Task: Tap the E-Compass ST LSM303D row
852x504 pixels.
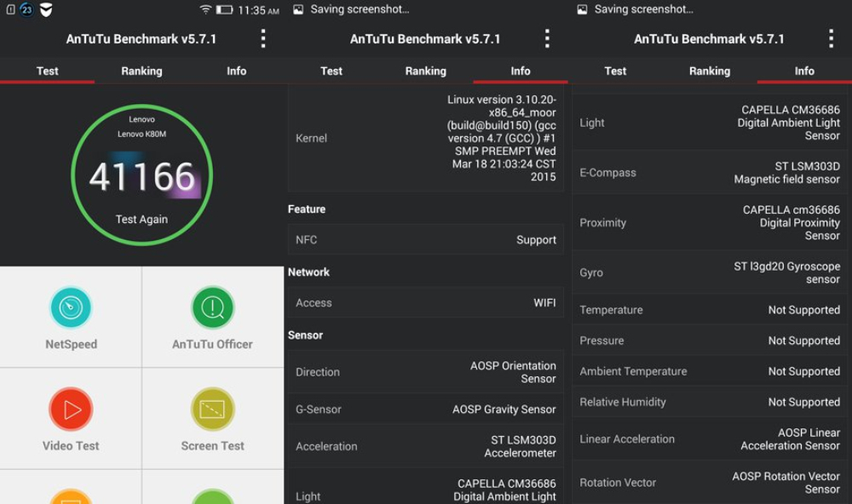Action: [710, 173]
